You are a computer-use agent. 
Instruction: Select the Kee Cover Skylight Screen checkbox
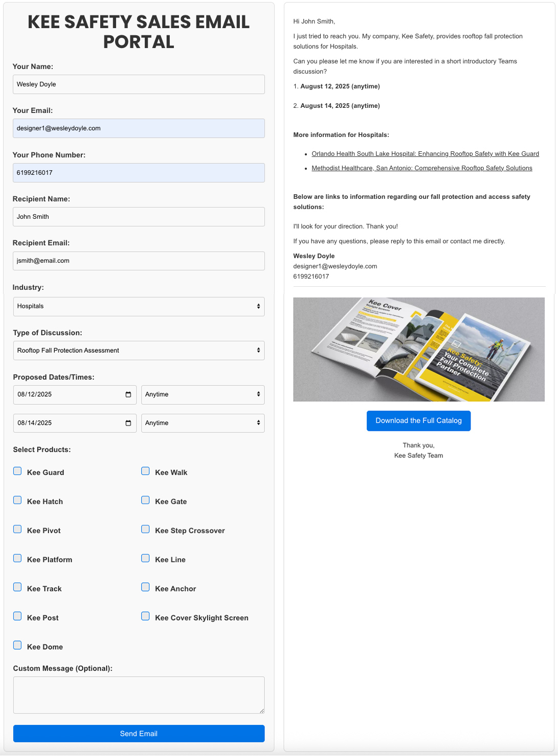[146, 616]
